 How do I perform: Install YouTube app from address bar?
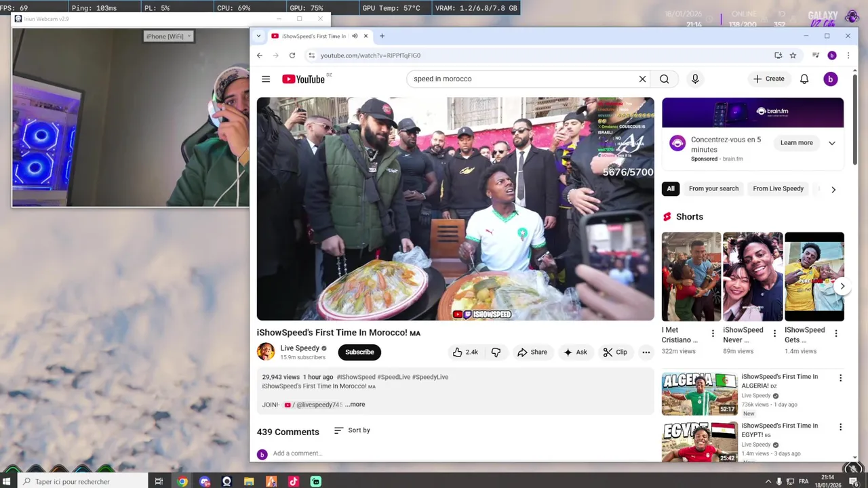(x=778, y=56)
